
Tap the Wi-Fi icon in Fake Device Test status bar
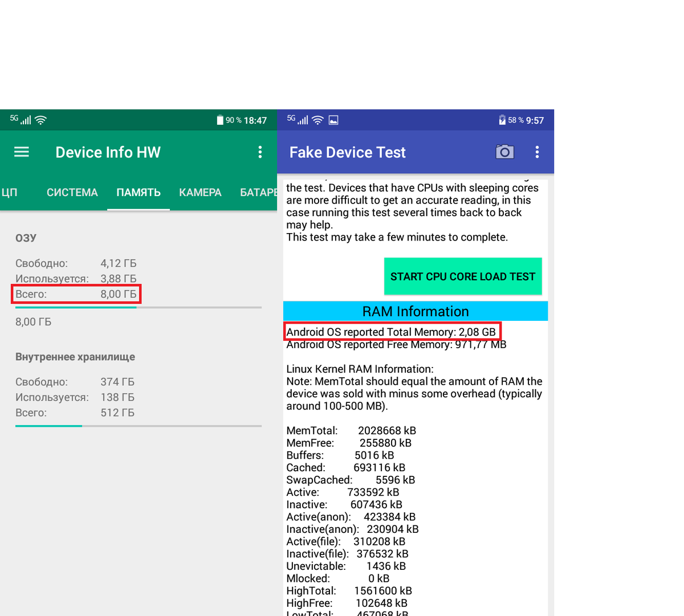317,120
